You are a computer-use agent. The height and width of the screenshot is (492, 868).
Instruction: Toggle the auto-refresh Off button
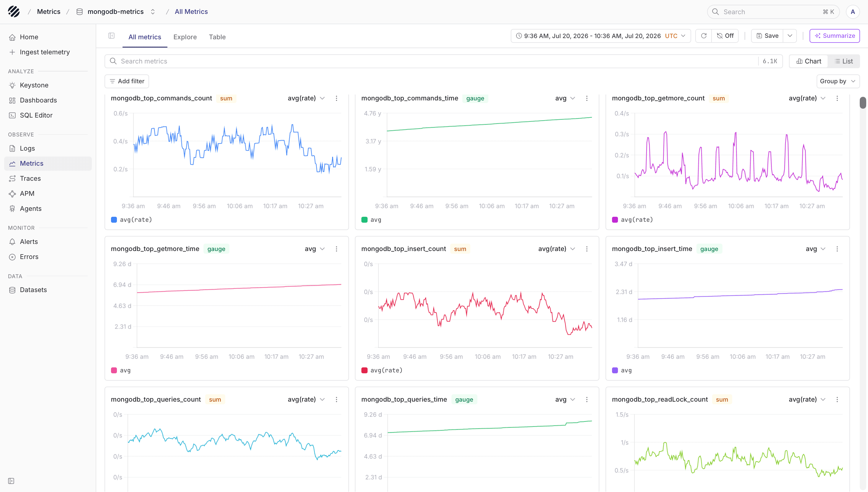tap(725, 36)
